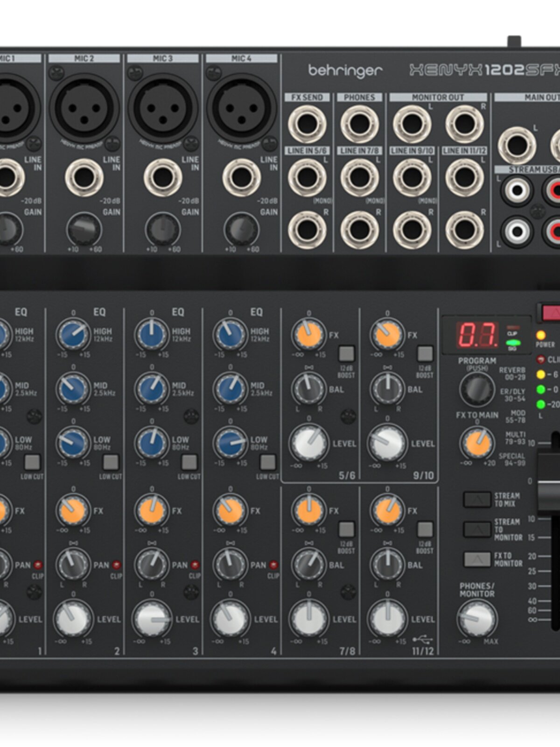The height and width of the screenshot is (747, 560).
Task: Click the channel 3 FX knob
Action: pos(152,511)
